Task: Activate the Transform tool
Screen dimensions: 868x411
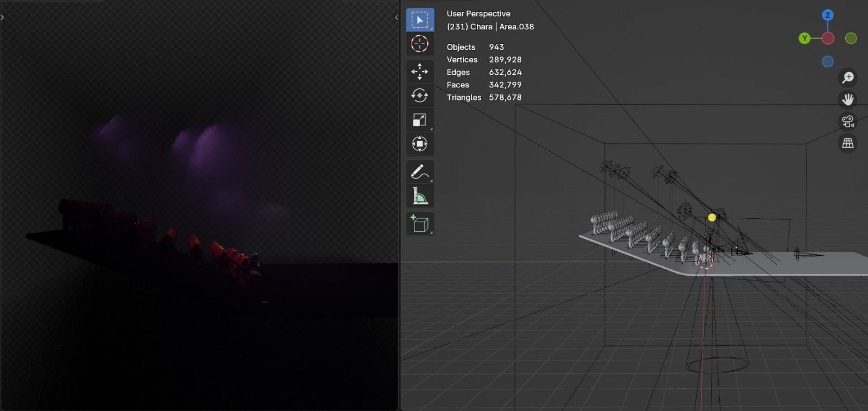Action: pos(420,144)
